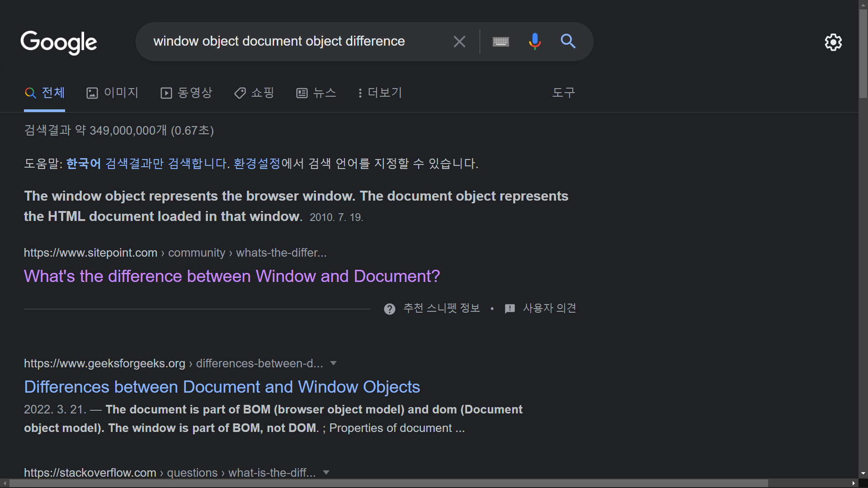This screenshot has width=868, height=488.
Task: Select the 전체 tab
Action: click(x=44, y=93)
